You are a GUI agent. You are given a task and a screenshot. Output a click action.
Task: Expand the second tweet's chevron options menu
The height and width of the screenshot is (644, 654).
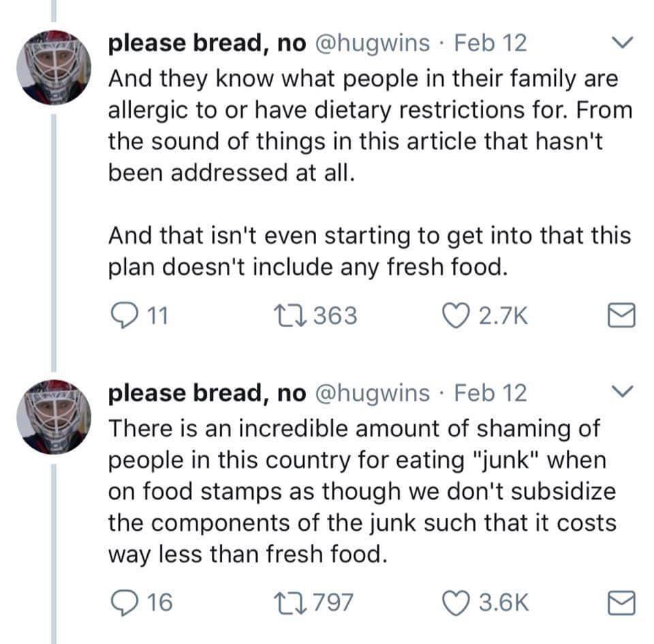coord(621,393)
